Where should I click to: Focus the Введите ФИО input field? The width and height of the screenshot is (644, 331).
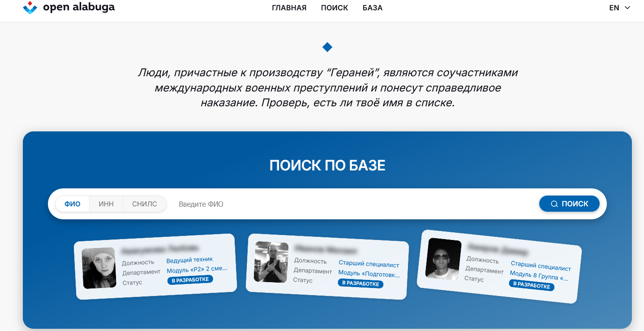point(354,204)
